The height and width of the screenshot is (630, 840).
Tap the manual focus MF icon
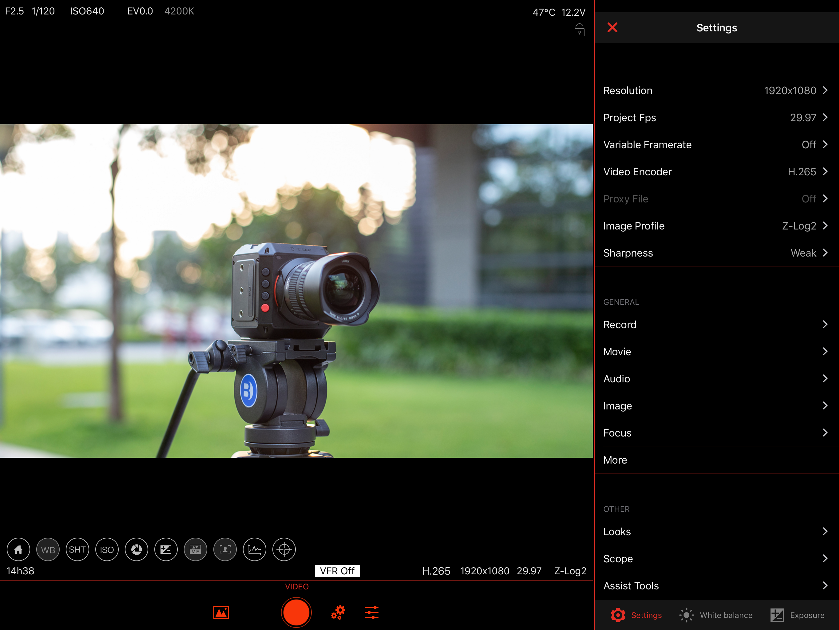[x=195, y=549]
